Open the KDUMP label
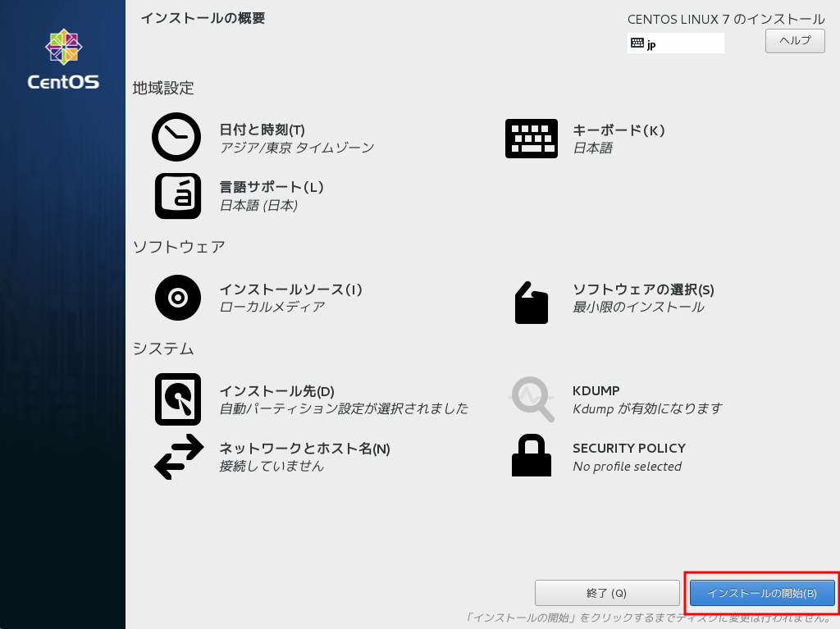This screenshot has height=629, width=840. pyautogui.click(x=596, y=390)
